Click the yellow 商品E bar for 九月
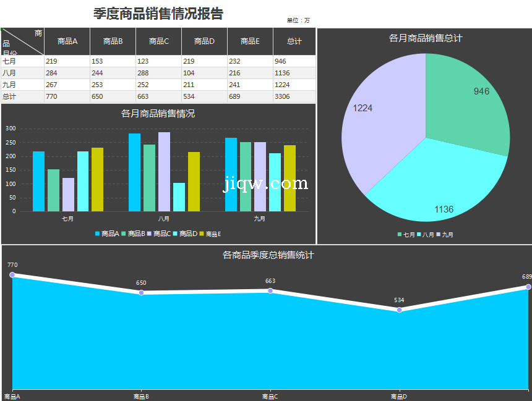532x401 pixels. click(x=290, y=178)
